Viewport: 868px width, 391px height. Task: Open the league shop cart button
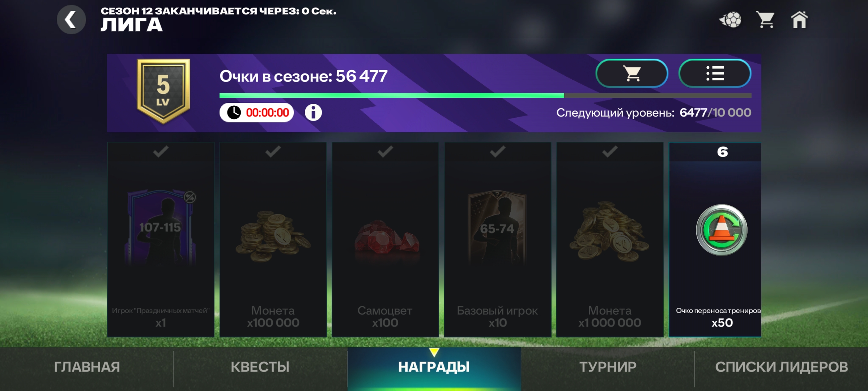632,73
